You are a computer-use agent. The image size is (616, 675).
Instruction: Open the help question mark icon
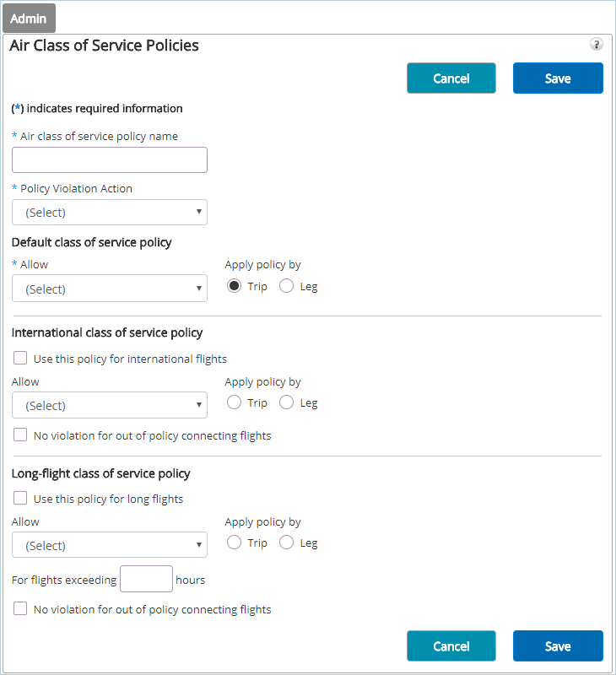[597, 45]
